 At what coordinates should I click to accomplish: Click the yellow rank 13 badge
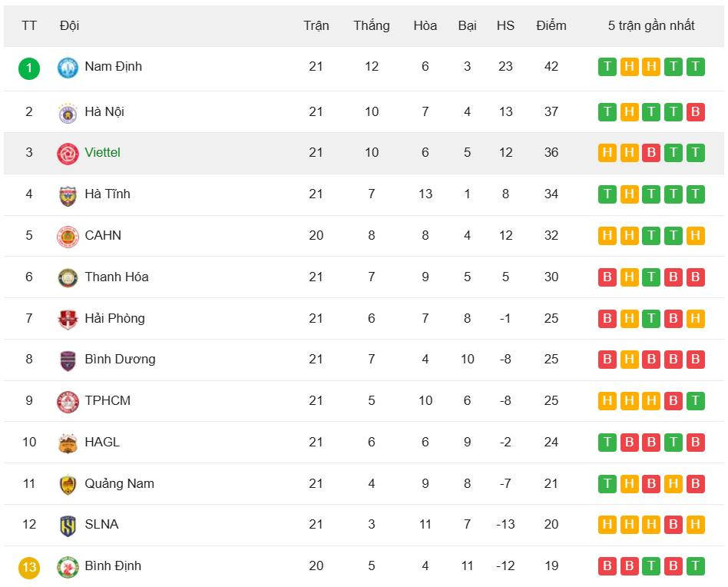click(29, 568)
